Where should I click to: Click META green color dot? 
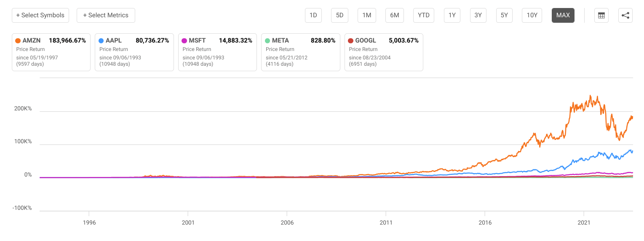point(267,41)
